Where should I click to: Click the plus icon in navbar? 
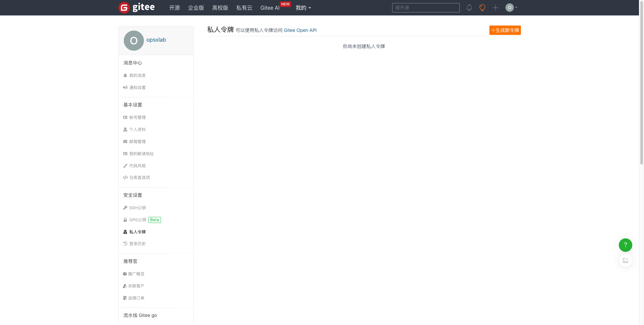[495, 7]
